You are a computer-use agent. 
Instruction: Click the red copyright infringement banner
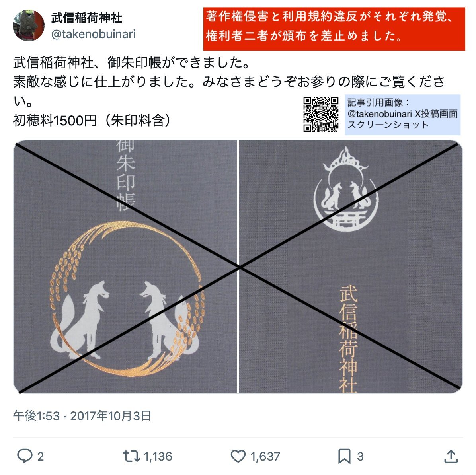334,29
